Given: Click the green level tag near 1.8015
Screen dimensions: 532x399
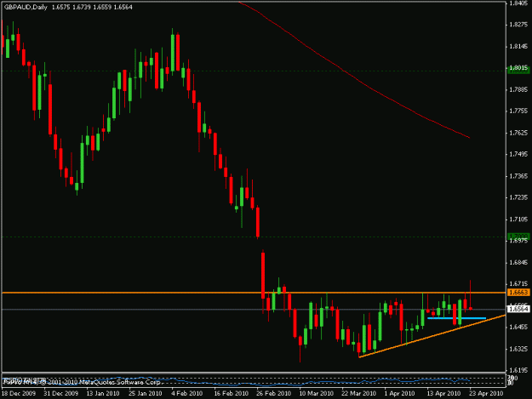Looking at the screenshot, I should pyautogui.click(x=518, y=70).
